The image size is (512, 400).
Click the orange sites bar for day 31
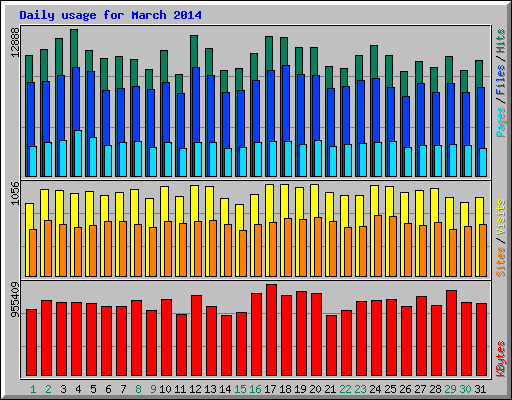[x=483, y=250]
